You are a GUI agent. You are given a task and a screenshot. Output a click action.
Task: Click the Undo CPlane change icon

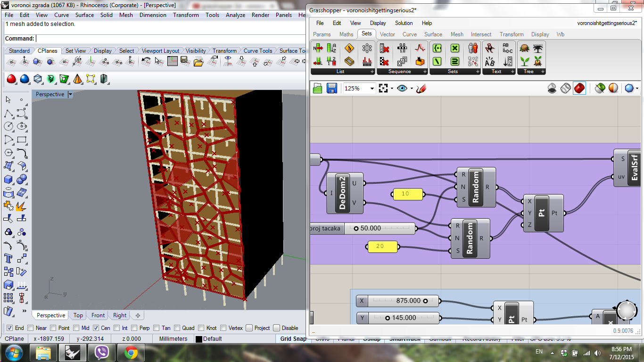(x=146, y=61)
